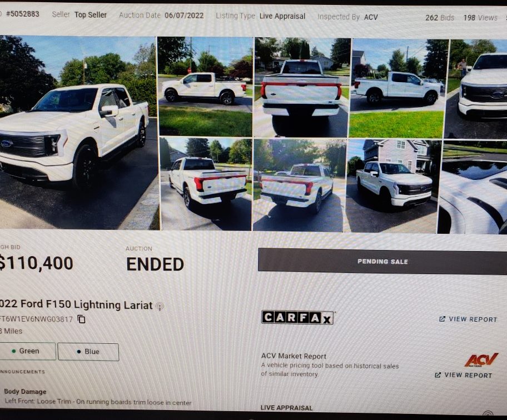Click the Top Seller label
507x420 pixels.
pos(91,15)
